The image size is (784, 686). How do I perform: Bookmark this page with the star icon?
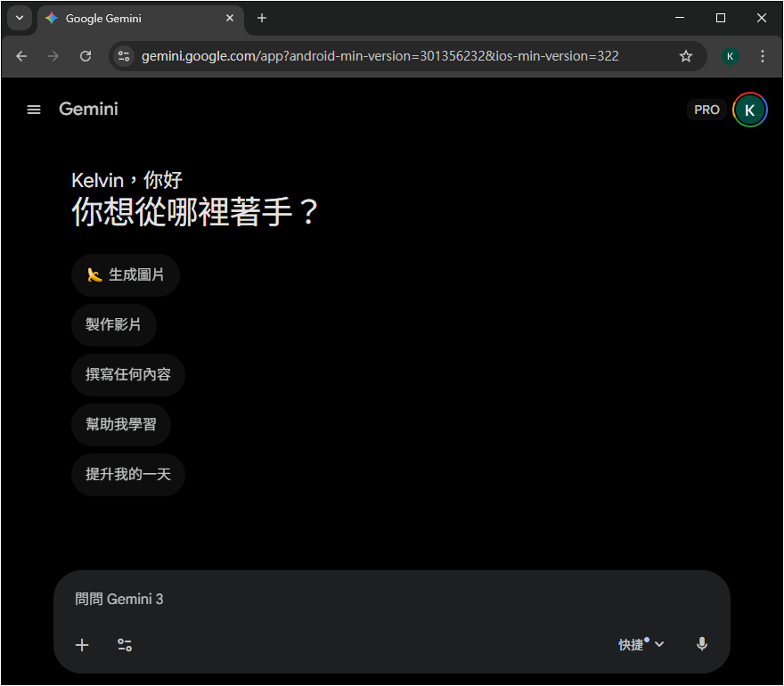point(686,56)
